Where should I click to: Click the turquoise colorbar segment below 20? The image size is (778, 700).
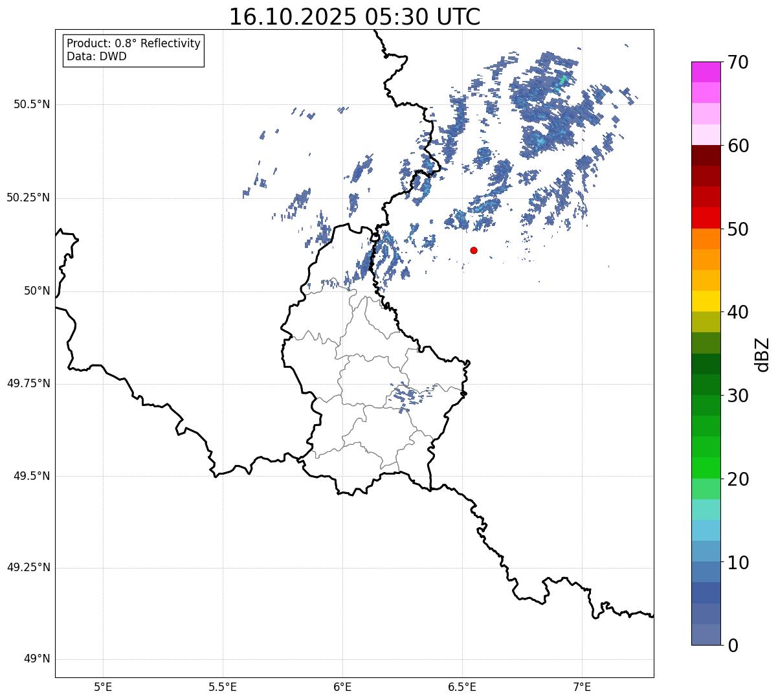(706, 510)
